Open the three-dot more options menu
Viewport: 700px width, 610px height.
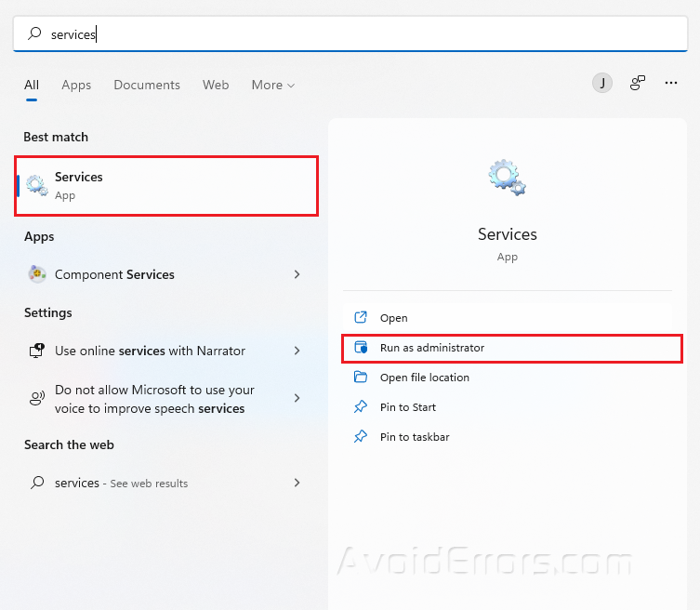click(671, 83)
